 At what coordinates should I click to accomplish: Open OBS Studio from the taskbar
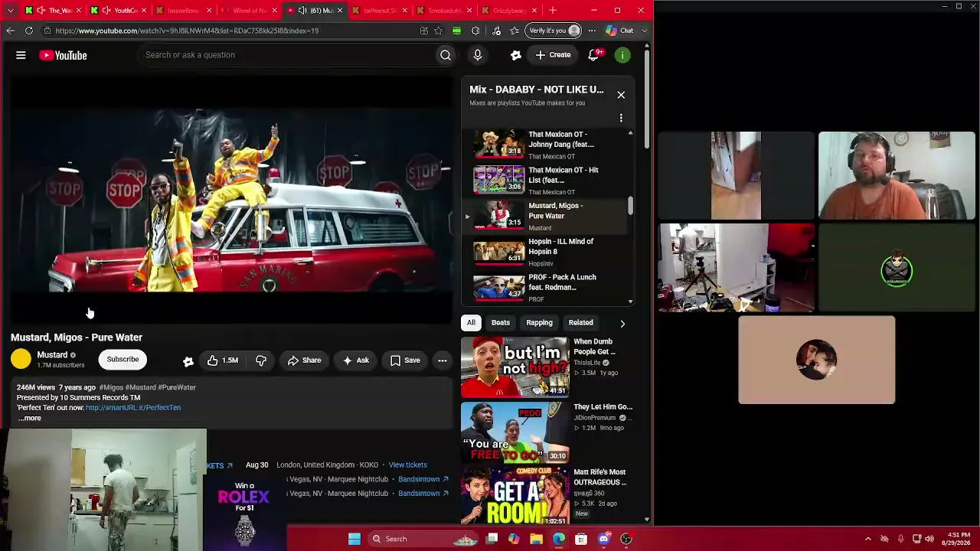tap(626, 539)
